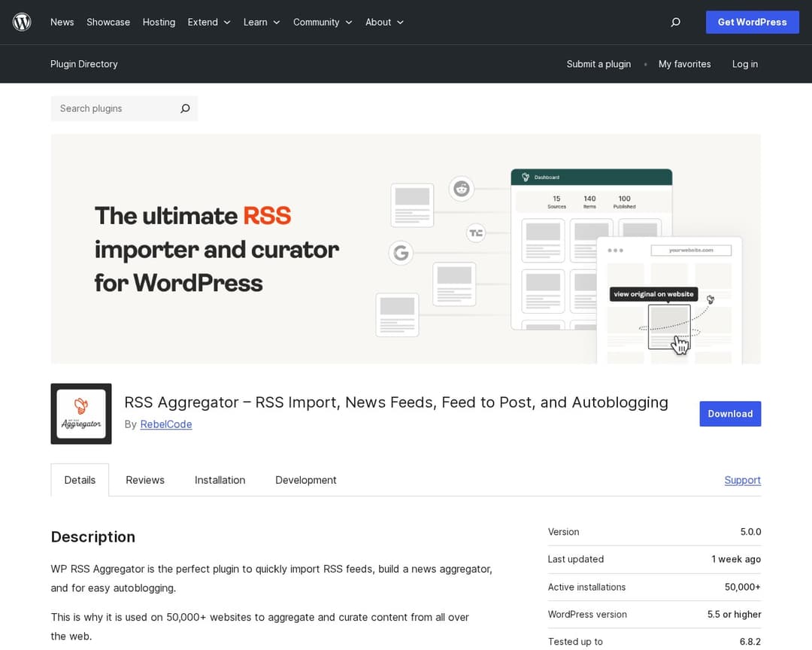Open the header search magnifier icon

click(x=675, y=22)
